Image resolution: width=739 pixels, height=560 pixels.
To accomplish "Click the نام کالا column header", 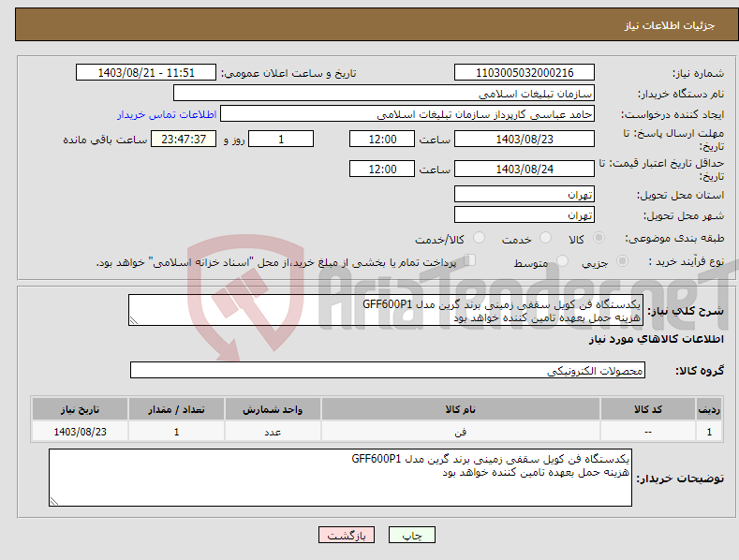I will coord(461,409).
